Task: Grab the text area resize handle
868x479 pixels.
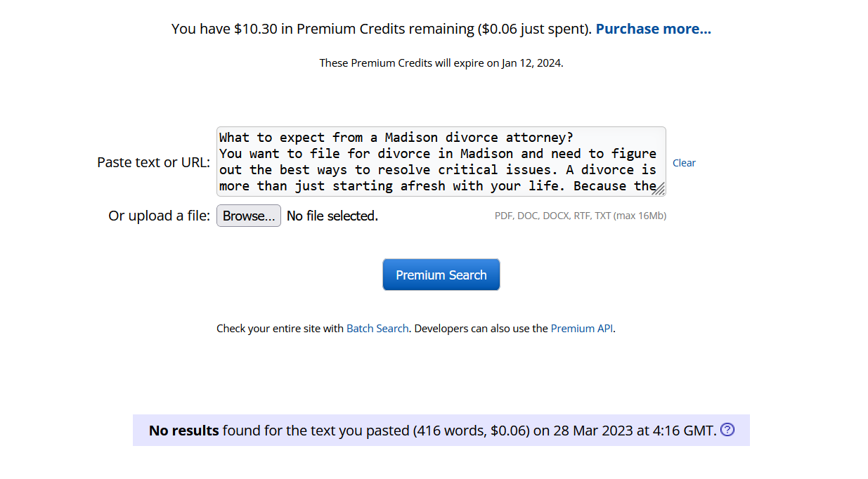Action: point(659,188)
